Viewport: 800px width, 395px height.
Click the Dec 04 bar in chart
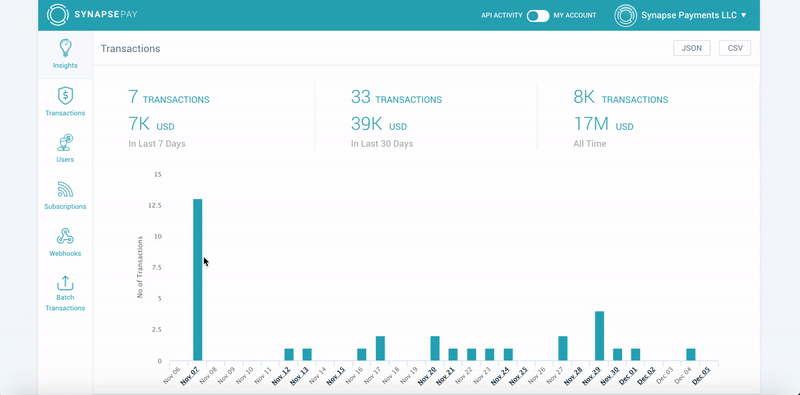pyautogui.click(x=691, y=355)
